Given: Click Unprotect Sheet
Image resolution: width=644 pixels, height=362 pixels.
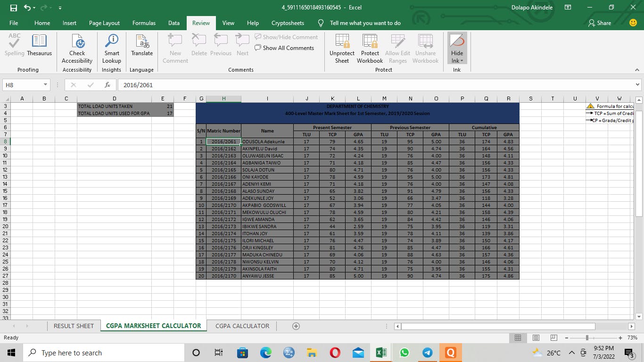Looking at the screenshot, I should (342, 49).
